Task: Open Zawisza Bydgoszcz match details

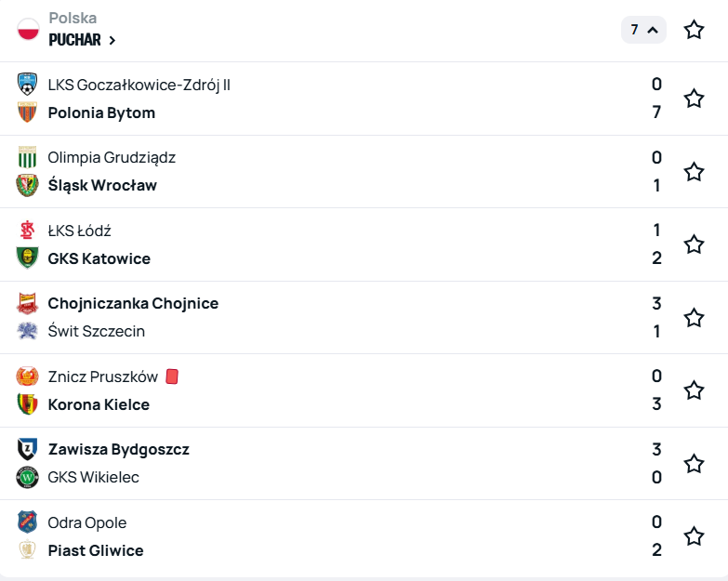Action: point(118,450)
